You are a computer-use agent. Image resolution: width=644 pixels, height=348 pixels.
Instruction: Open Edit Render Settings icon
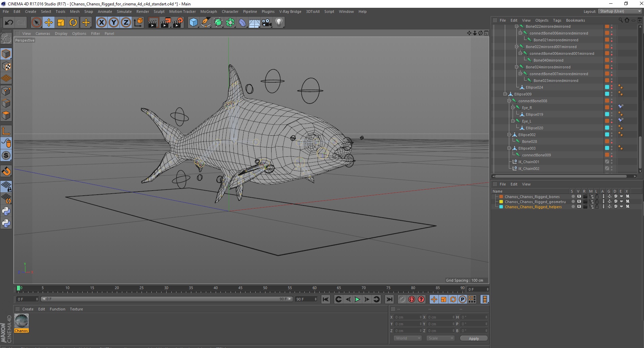point(178,23)
